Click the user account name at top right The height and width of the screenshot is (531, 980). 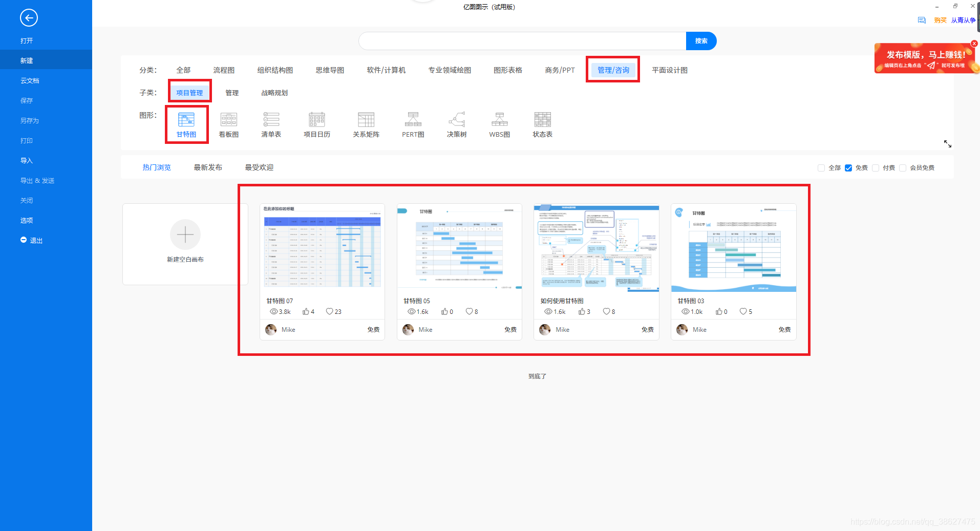963,20
